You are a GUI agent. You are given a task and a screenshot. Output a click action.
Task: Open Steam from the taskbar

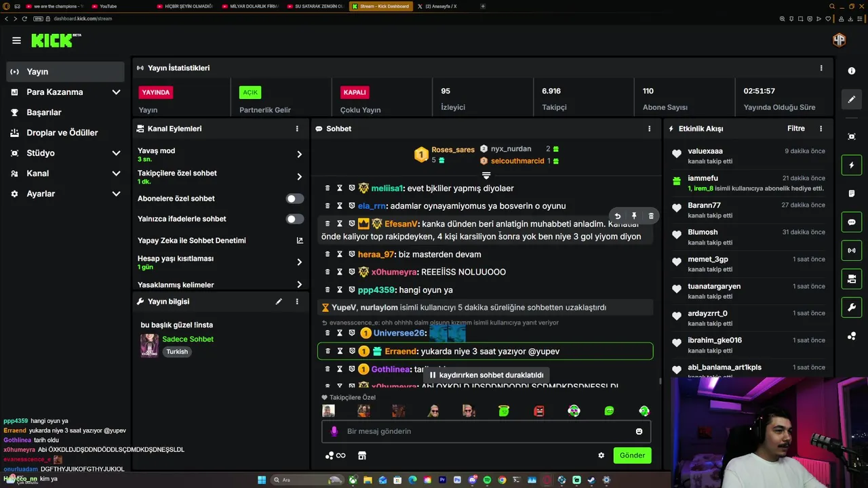(x=591, y=480)
